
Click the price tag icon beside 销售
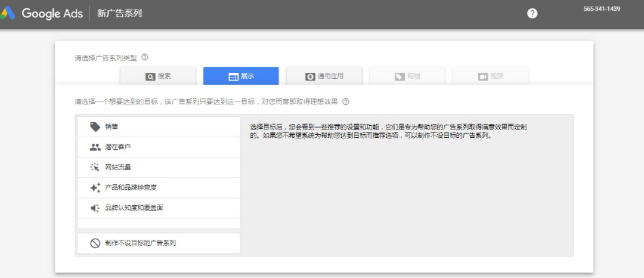pyautogui.click(x=95, y=126)
